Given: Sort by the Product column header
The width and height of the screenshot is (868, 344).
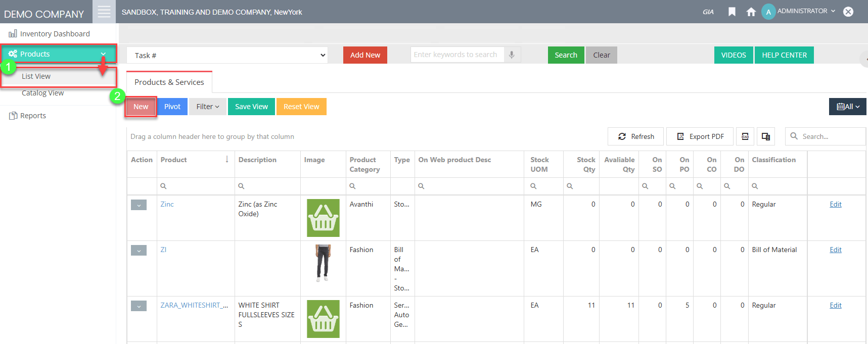Looking at the screenshot, I should coord(174,160).
